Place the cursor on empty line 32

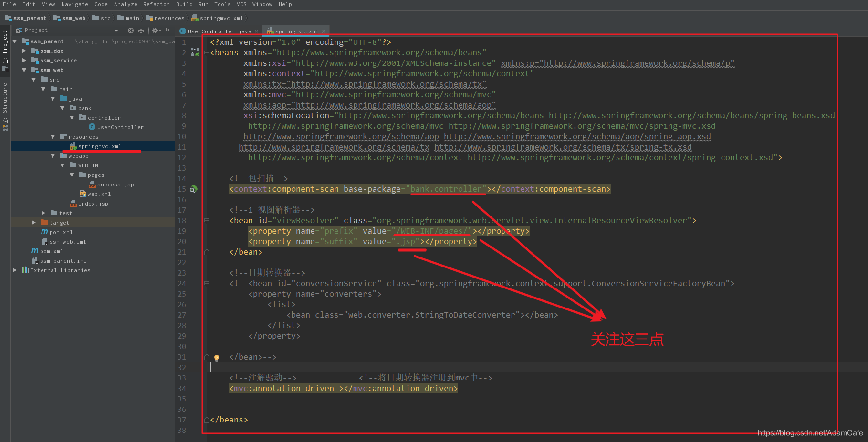point(538,367)
